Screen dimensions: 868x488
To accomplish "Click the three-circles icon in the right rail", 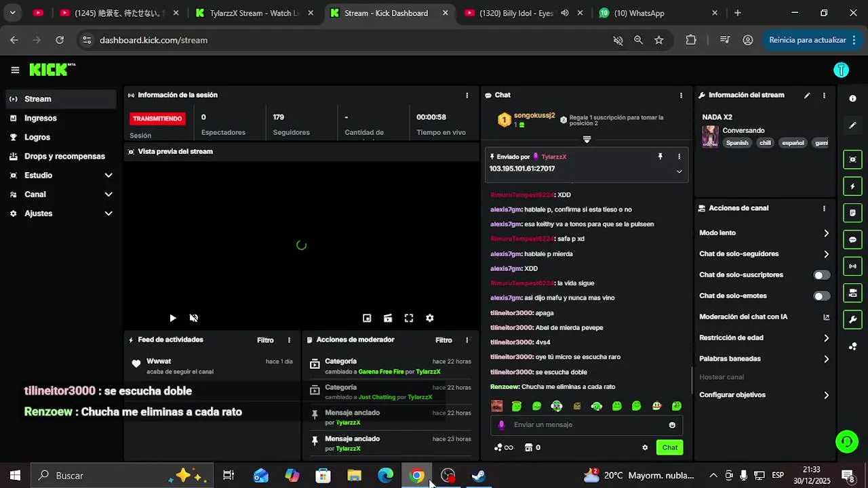I will click(x=852, y=346).
